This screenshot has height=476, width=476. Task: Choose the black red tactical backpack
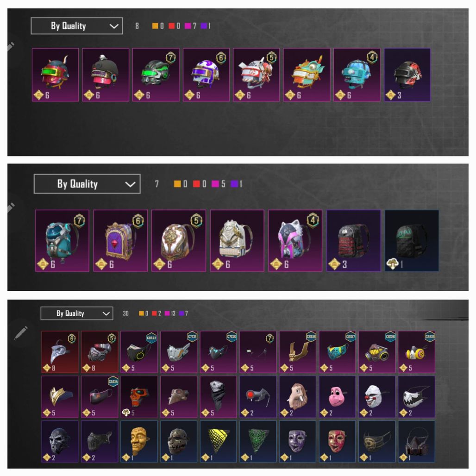tap(354, 240)
